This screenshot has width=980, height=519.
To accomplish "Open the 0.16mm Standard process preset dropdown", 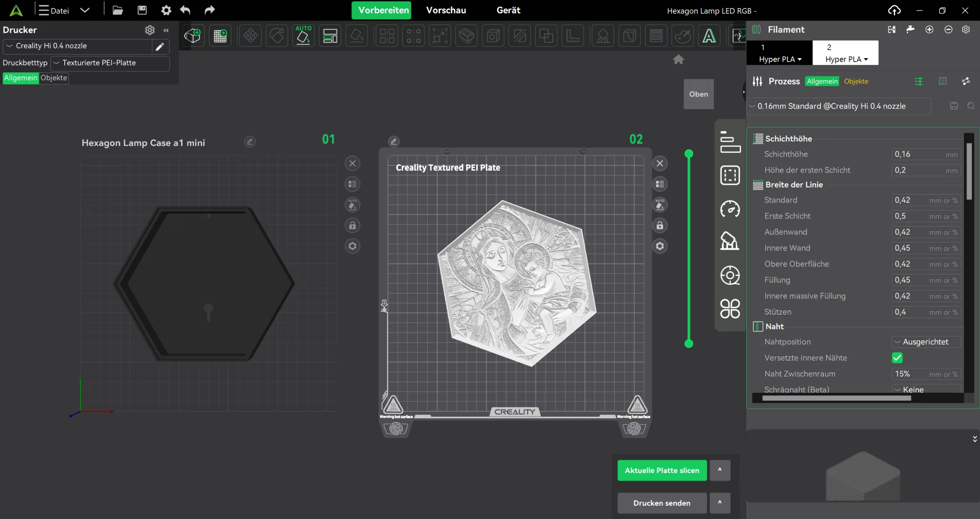I will pyautogui.click(x=840, y=106).
